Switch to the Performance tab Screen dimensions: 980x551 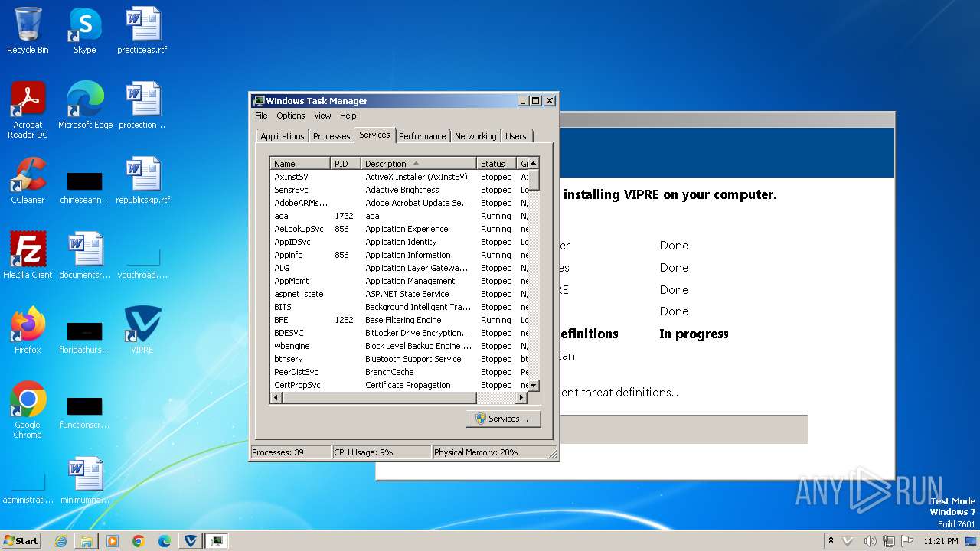(423, 136)
